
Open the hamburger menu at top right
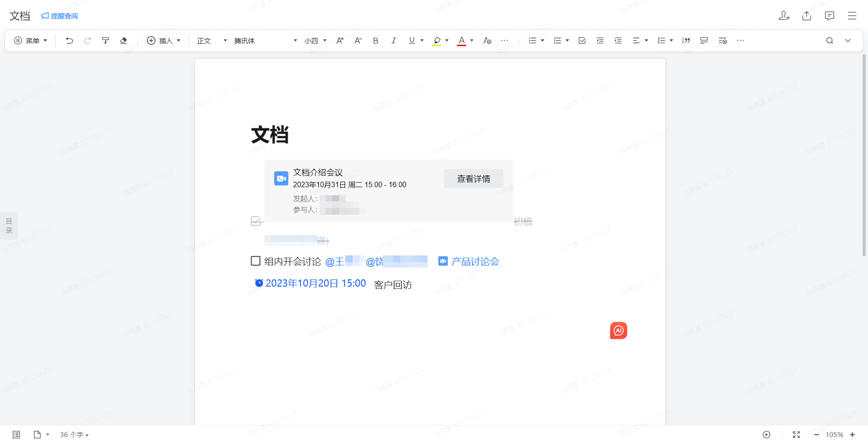coord(852,16)
